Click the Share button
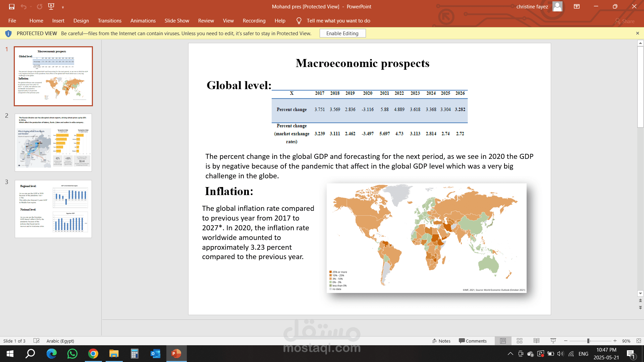644x362 pixels. (625, 21)
